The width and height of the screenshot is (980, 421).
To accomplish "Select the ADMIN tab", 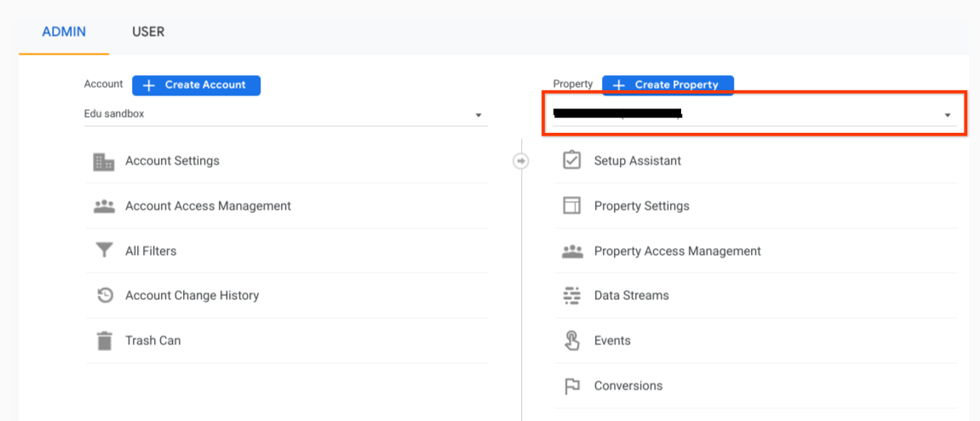I will [64, 32].
